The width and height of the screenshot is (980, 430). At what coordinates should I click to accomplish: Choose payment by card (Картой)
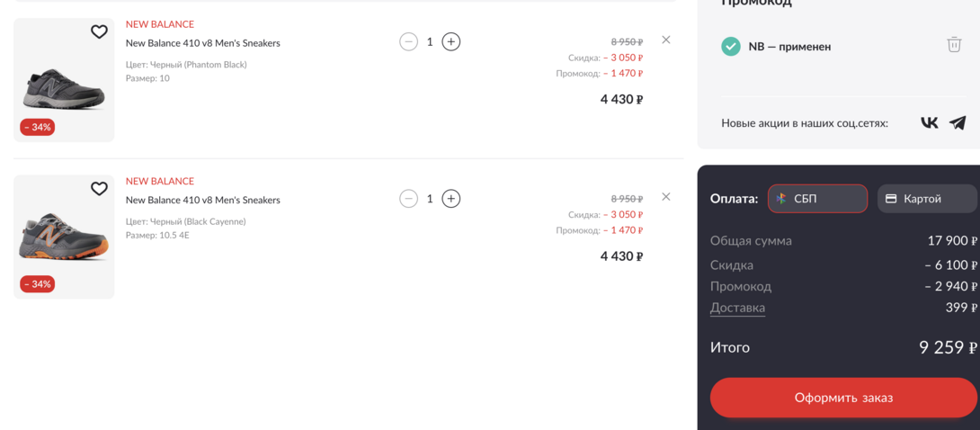tap(926, 199)
